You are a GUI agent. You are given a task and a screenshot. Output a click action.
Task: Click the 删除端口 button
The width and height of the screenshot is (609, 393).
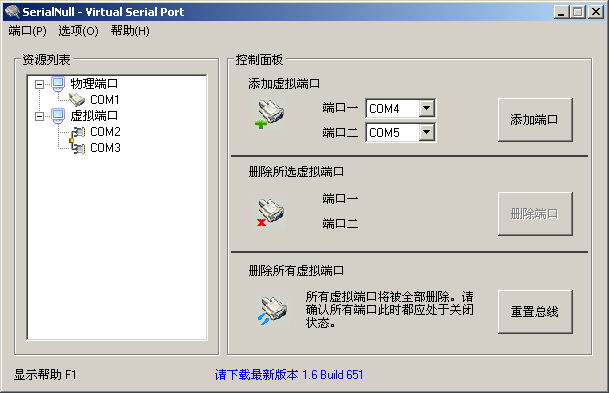535,214
